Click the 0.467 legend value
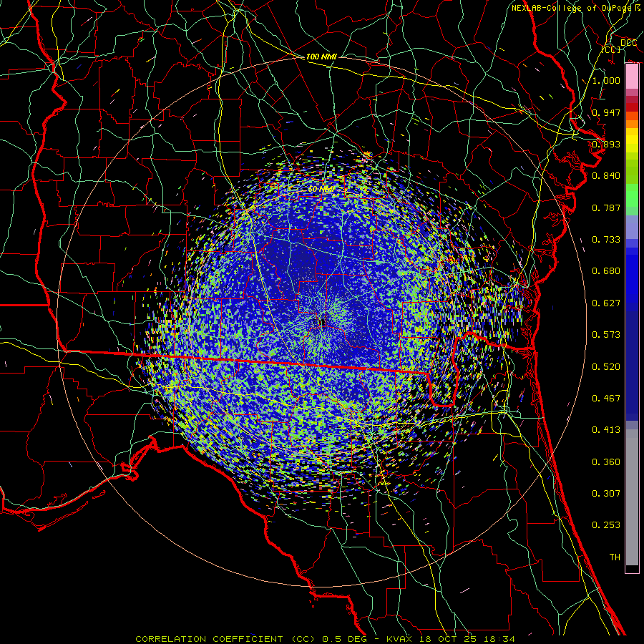 click(x=606, y=399)
